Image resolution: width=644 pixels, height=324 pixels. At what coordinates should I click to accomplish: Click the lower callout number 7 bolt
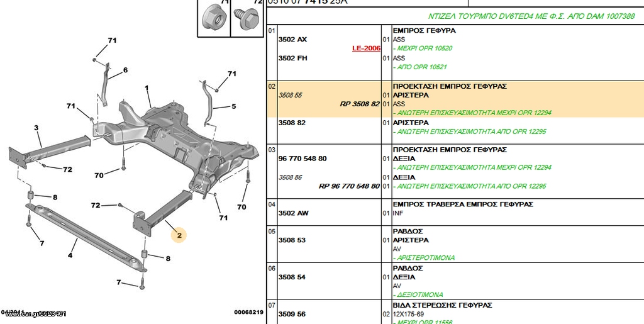tap(119, 282)
